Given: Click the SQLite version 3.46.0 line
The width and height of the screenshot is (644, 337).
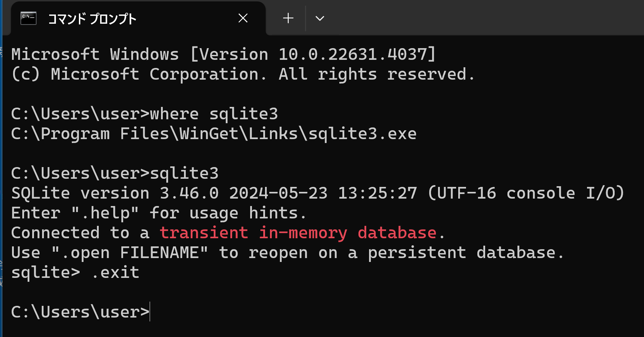Looking at the screenshot, I should tap(318, 193).
